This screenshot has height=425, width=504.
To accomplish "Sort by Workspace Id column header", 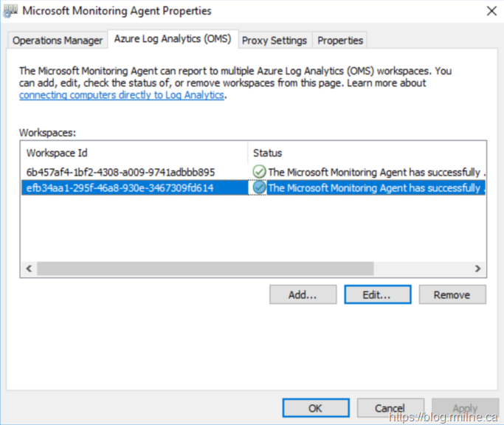I will [x=133, y=153].
